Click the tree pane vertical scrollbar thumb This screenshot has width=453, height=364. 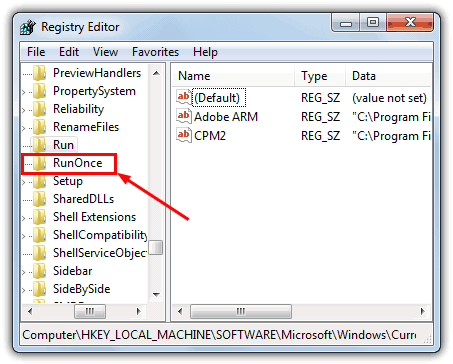[x=156, y=247]
